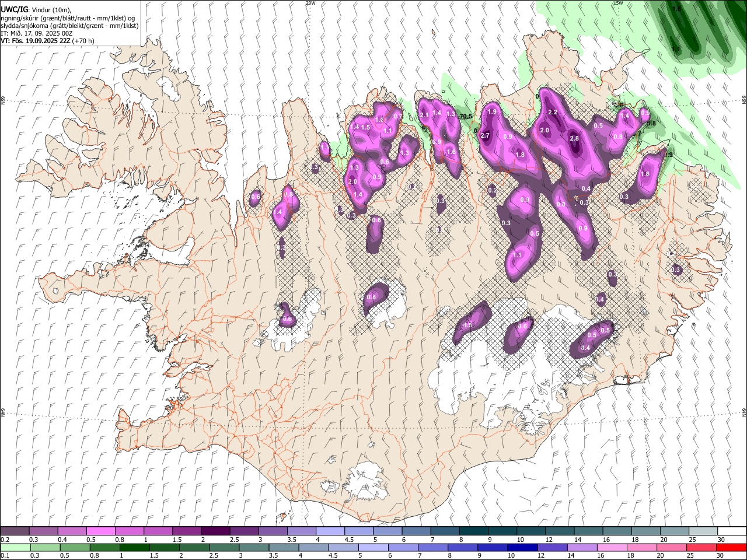This screenshot has height=560, width=747.
Task: Click the '15W' longitude label
Action: coord(618,3)
